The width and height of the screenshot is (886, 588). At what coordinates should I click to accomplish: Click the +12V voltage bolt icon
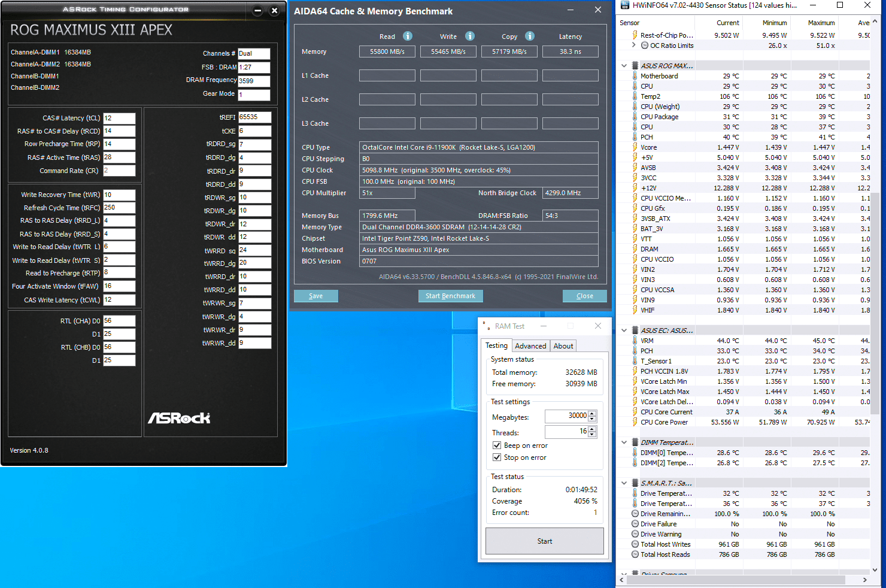tap(635, 188)
